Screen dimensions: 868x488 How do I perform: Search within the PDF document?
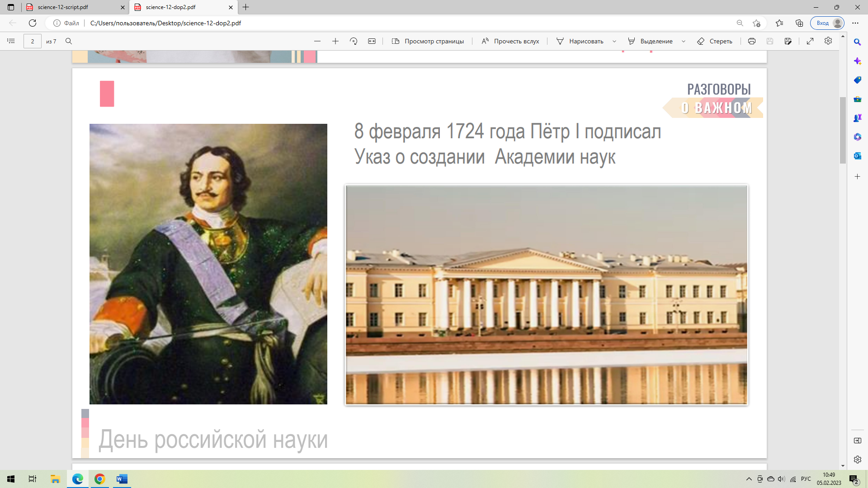pos(69,41)
